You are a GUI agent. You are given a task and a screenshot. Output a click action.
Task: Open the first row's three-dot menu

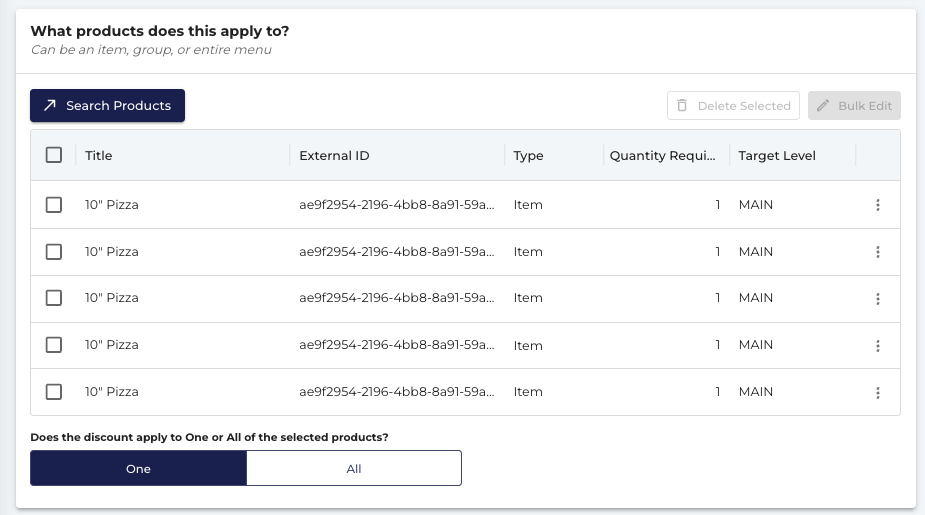point(878,205)
